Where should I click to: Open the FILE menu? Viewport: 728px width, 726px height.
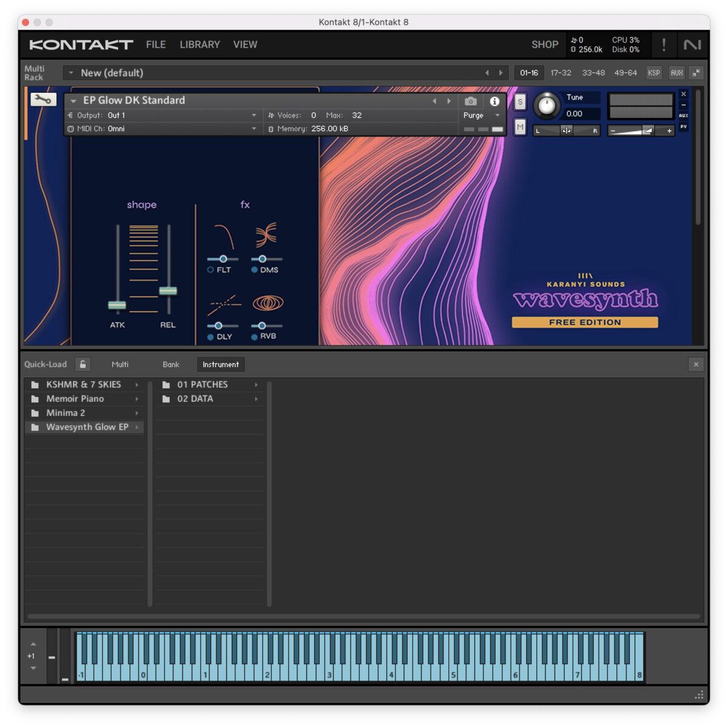(156, 45)
